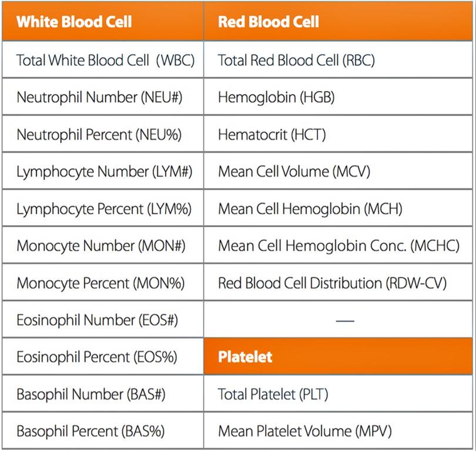476x451 pixels.
Task: Click Basophil Number (BAS#) entry
Action: click(x=91, y=394)
